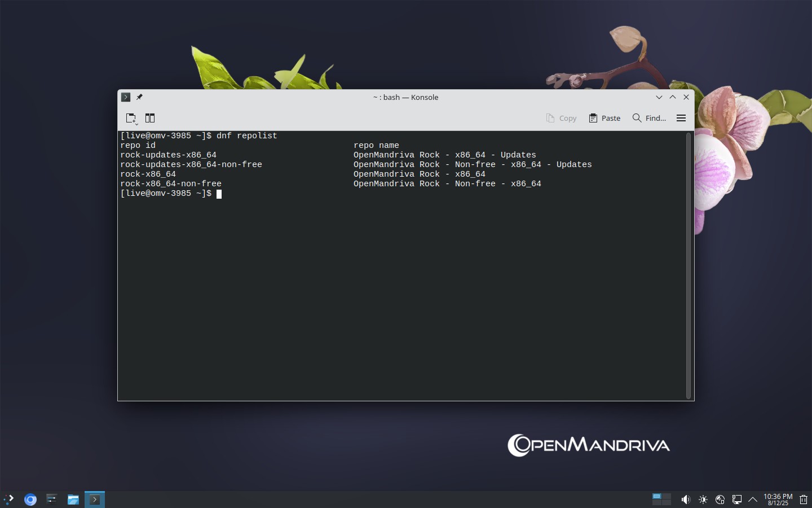Open the hamburger menu in Konsole
The height and width of the screenshot is (508, 812).
(681, 118)
